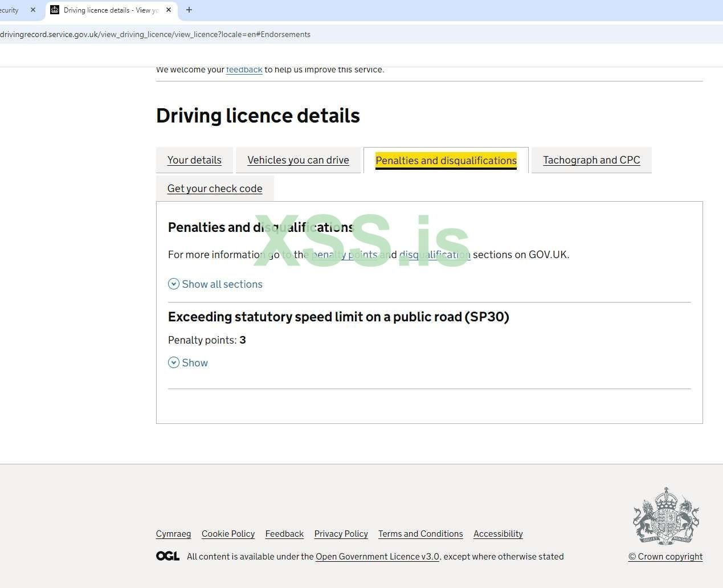
Task: Open the Feedback footer link
Action: click(x=284, y=534)
